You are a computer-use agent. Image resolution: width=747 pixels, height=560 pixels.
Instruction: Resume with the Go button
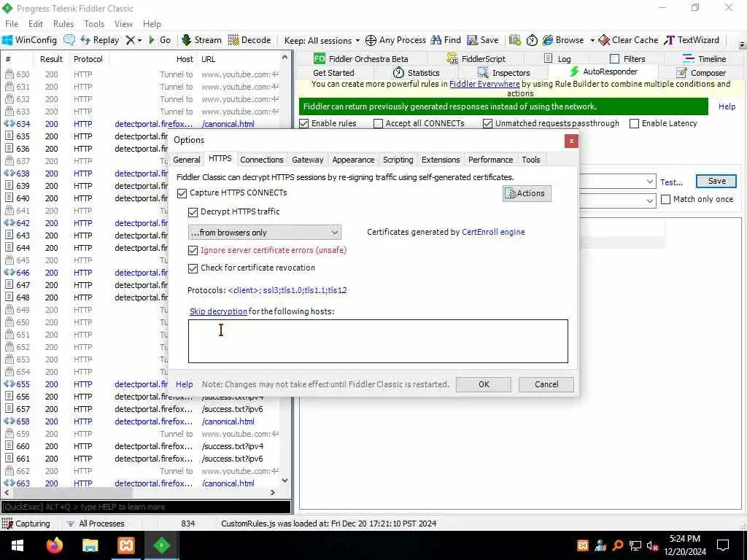[160, 40]
